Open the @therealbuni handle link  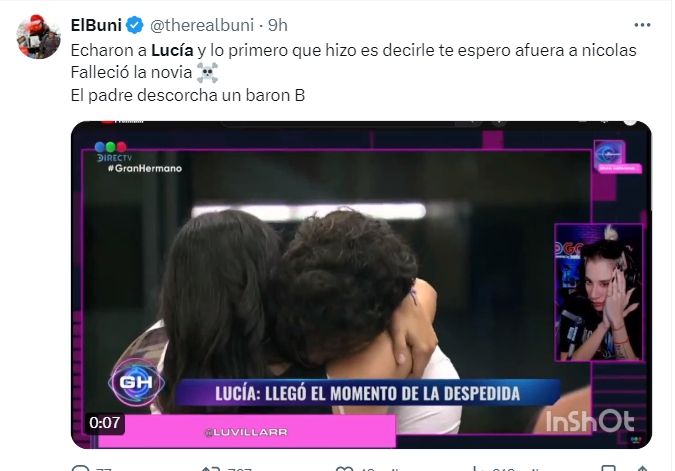tap(201, 25)
